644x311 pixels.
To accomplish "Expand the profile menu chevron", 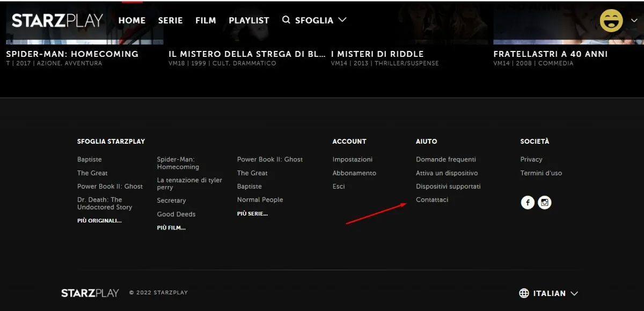I will click(634, 20).
